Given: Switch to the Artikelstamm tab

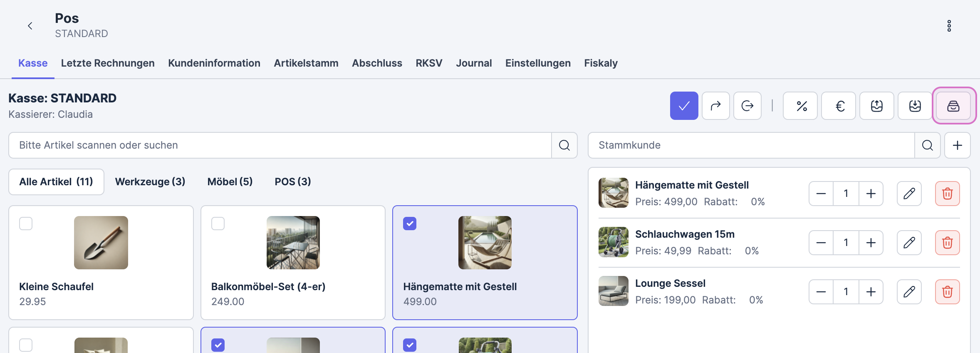Looking at the screenshot, I should [x=306, y=63].
